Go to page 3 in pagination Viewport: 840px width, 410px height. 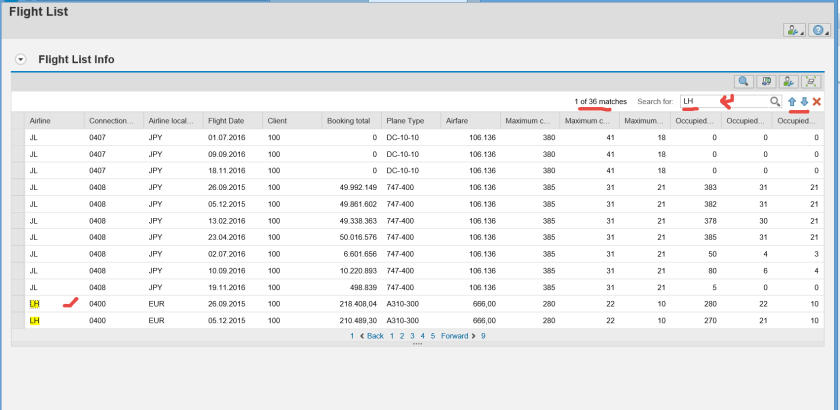point(412,336)
